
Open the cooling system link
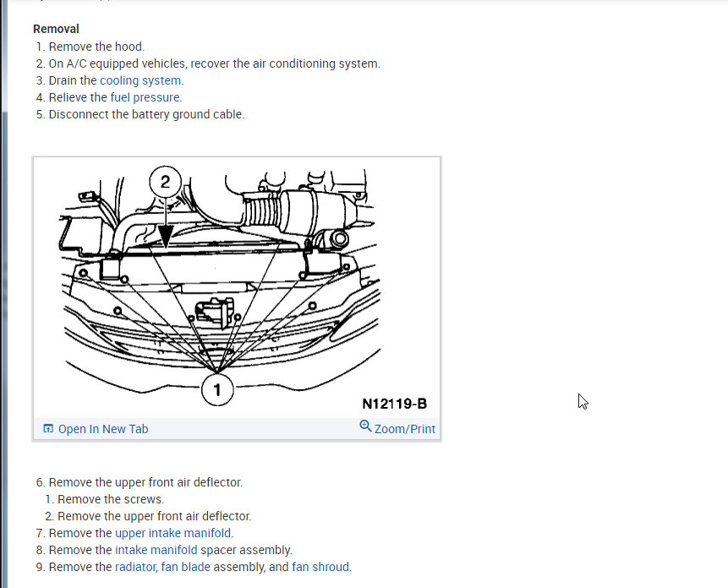pyautogui.click(x=140, y=80)
